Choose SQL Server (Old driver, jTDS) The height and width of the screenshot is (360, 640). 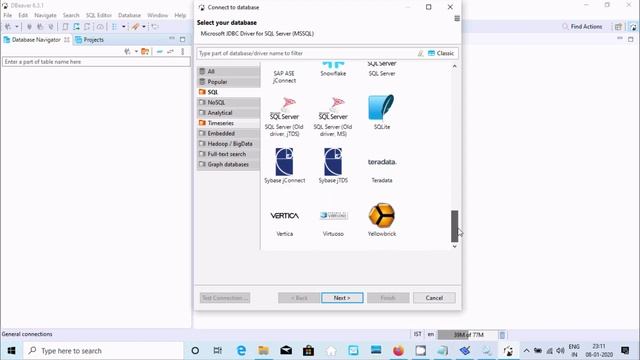pos(284,116)
